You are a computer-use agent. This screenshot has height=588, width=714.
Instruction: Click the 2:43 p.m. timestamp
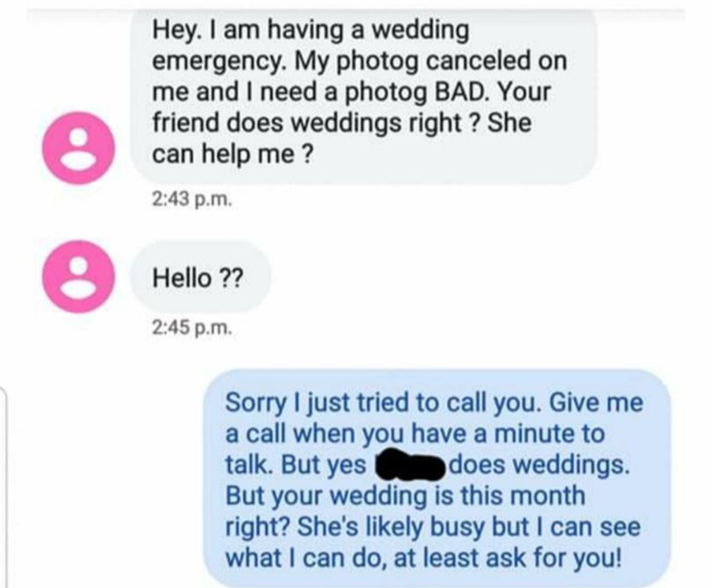pyautogui.click(x=192, y=200)
